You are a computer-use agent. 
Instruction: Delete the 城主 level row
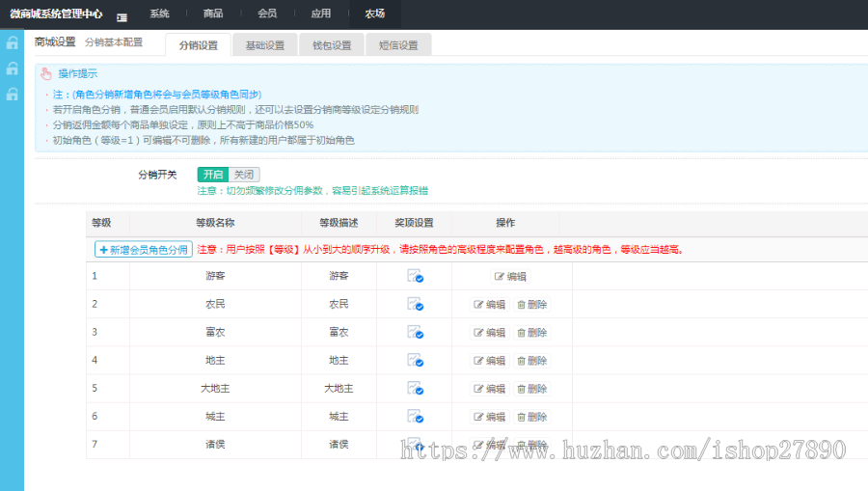(532, 417)
